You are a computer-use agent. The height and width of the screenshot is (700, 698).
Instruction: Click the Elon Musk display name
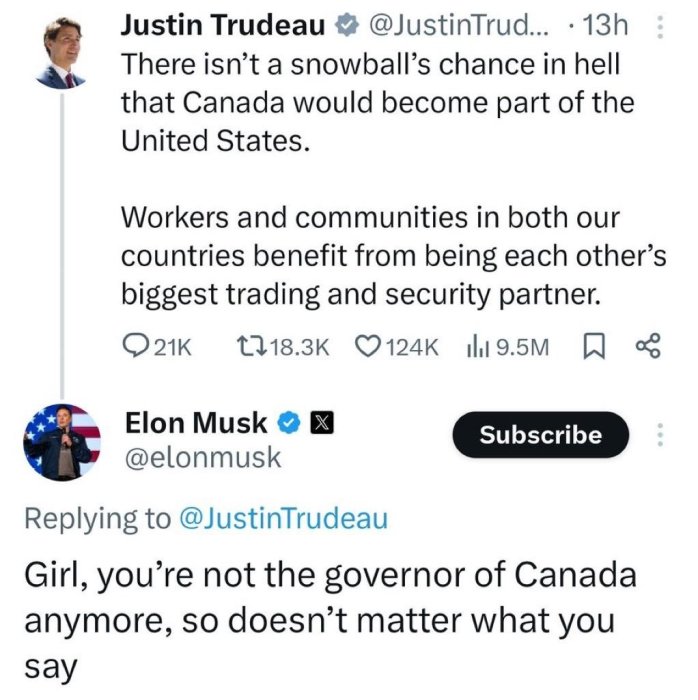pos(196,423)
